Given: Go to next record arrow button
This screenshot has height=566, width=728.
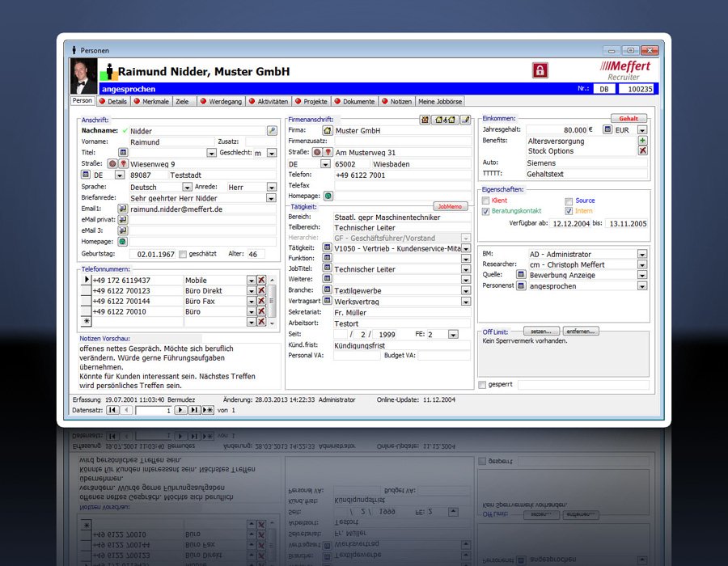Looking at the screenshot, I should point(180,410).
